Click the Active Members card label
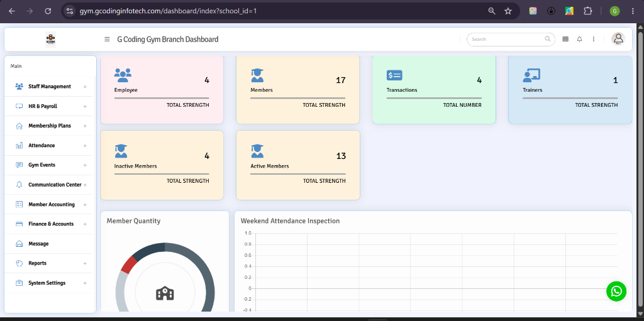This screenshot has height=321, width=644. click(269, 166)
